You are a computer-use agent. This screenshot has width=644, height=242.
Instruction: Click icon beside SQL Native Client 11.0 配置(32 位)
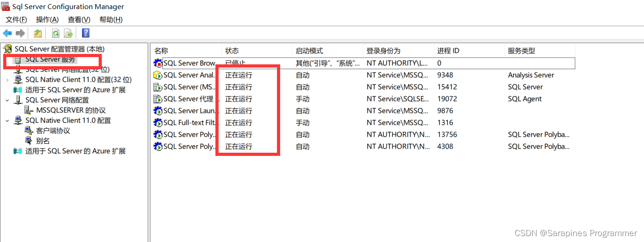pos(18,80)
